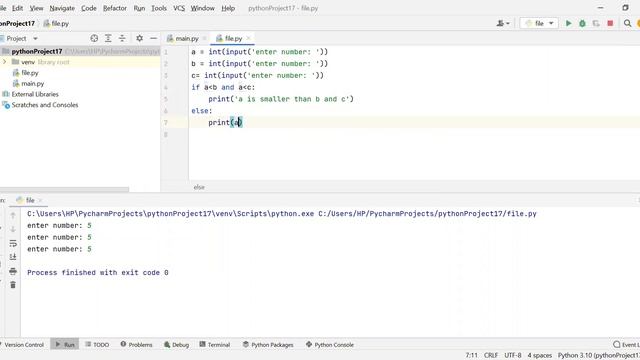Run the file configuration with green play button
The image size is (640, 360).
[568, 24]
